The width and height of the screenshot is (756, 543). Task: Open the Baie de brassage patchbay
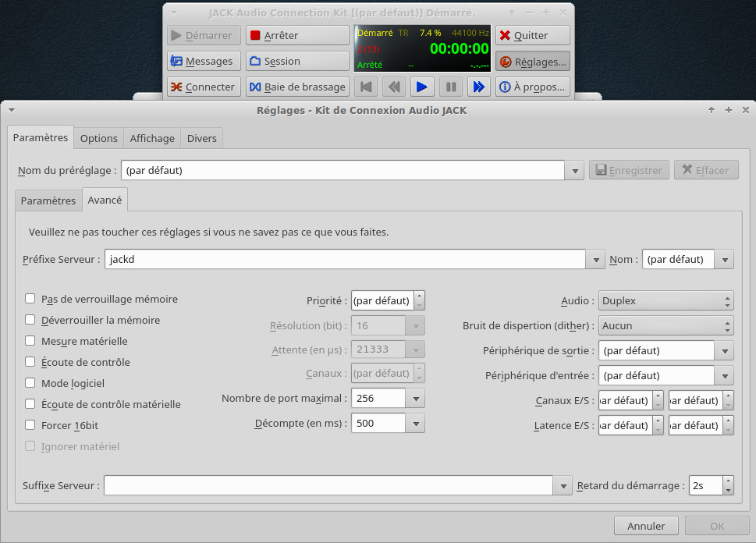pyautogui.click(x=297, y=87)
